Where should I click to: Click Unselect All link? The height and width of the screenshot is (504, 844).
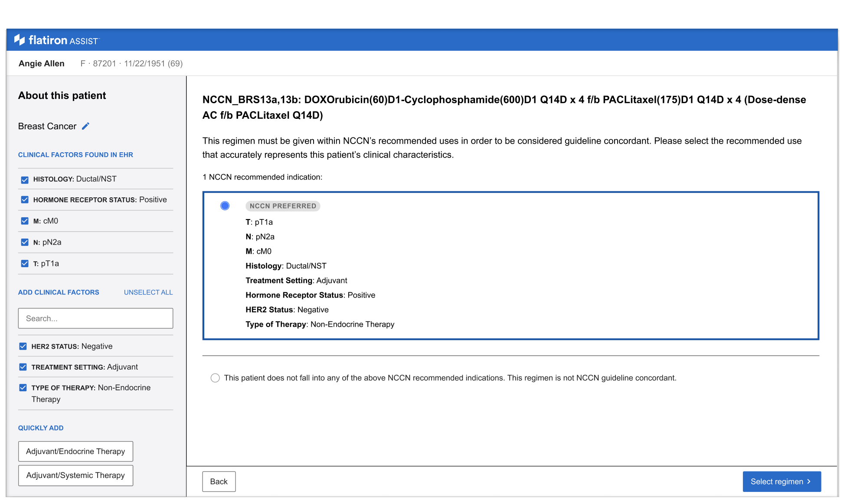pyautogui.click(x=148, y=292)
